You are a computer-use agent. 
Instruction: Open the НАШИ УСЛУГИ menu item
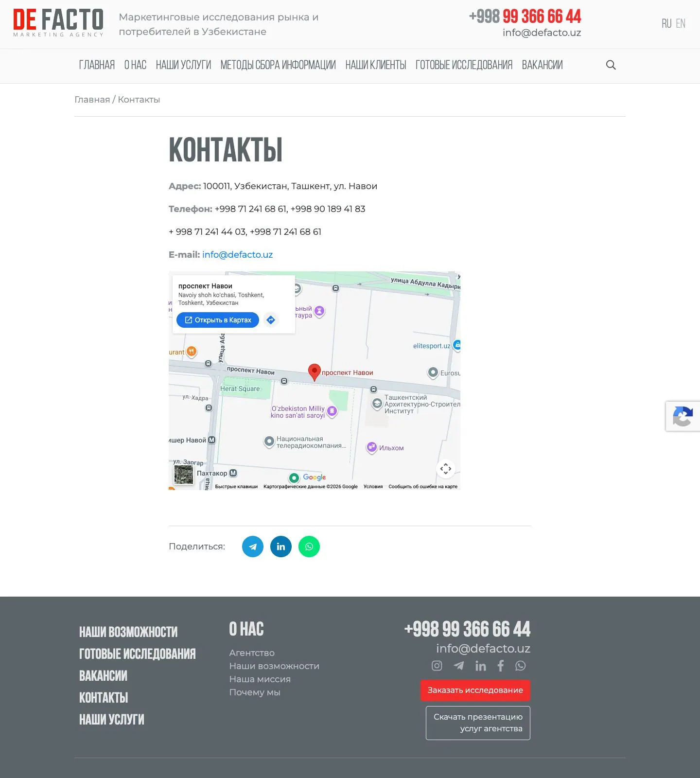[x=183, y=65]
